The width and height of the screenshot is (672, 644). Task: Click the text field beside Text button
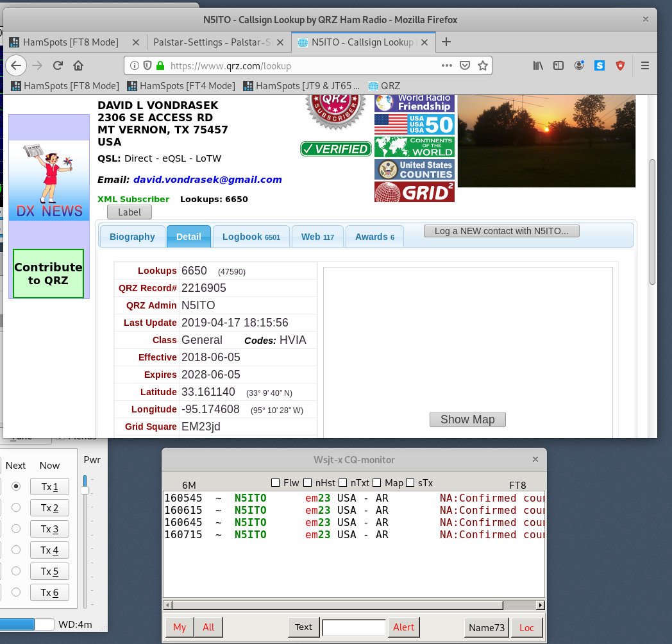354,628
